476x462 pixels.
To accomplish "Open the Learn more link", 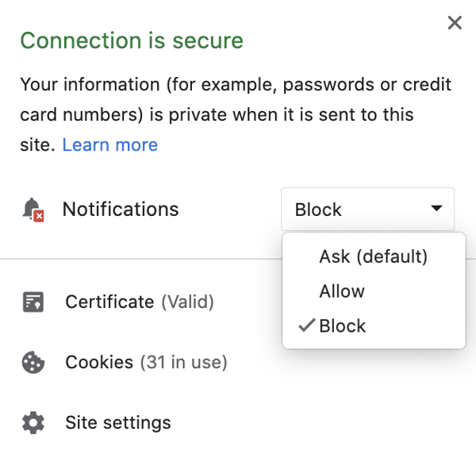I will (109, 144).
